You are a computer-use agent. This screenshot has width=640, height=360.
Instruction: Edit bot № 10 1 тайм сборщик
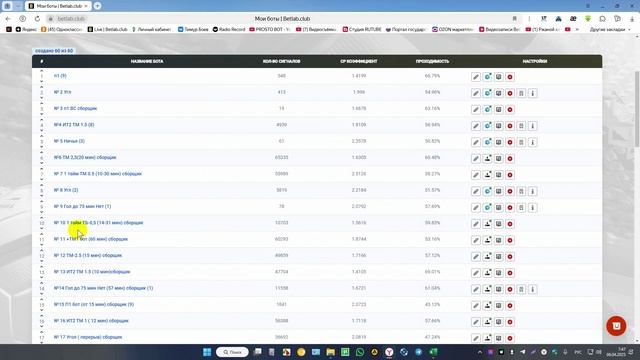tap(476, 224)
